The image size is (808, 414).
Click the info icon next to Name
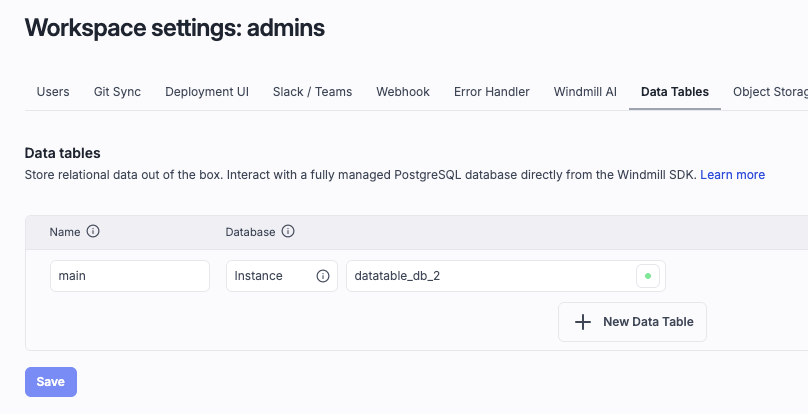pyautogui.click(x=93, y=231)
